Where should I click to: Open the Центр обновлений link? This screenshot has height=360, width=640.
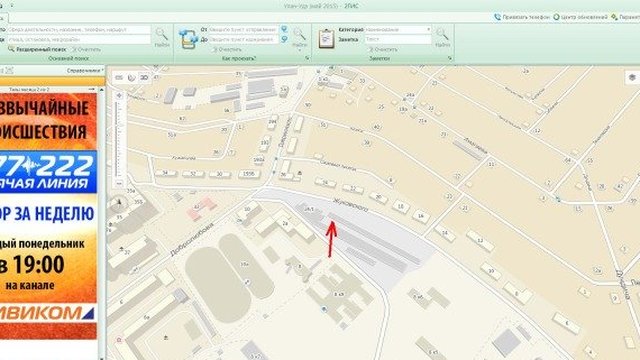(584, 17)
